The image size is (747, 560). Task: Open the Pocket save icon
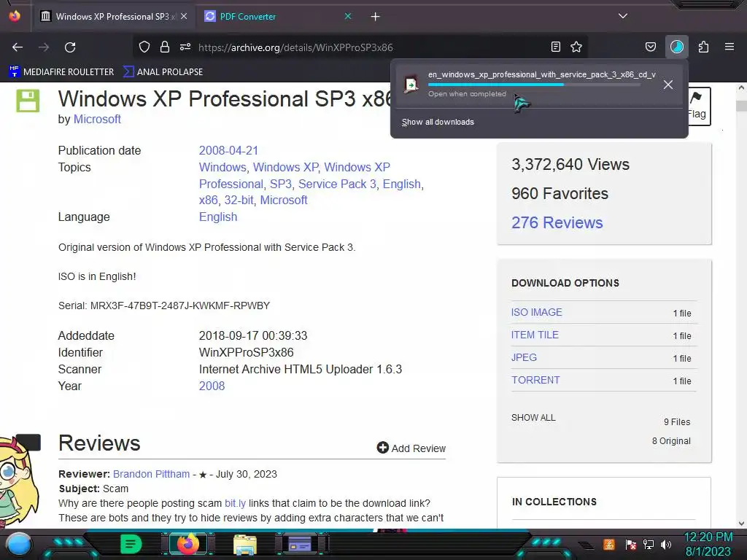click(x=650, y=47)
